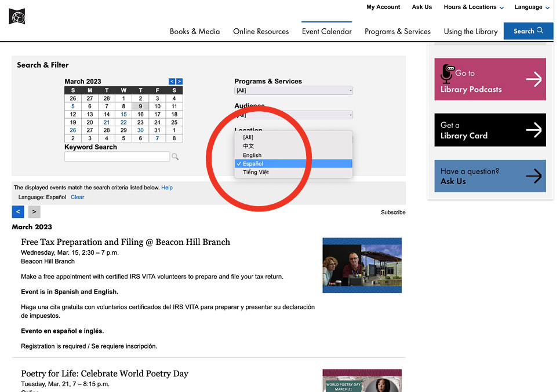Image resolution: width=560 pixels, height=392 pixels.
Task: Click the arrow on Have a question? Ask Us
Action: 534,175
